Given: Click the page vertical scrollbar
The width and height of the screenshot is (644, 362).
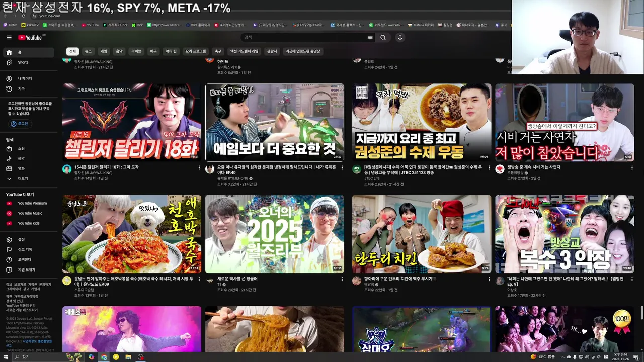Looking at the screenshot, I should tap(641, 312).
